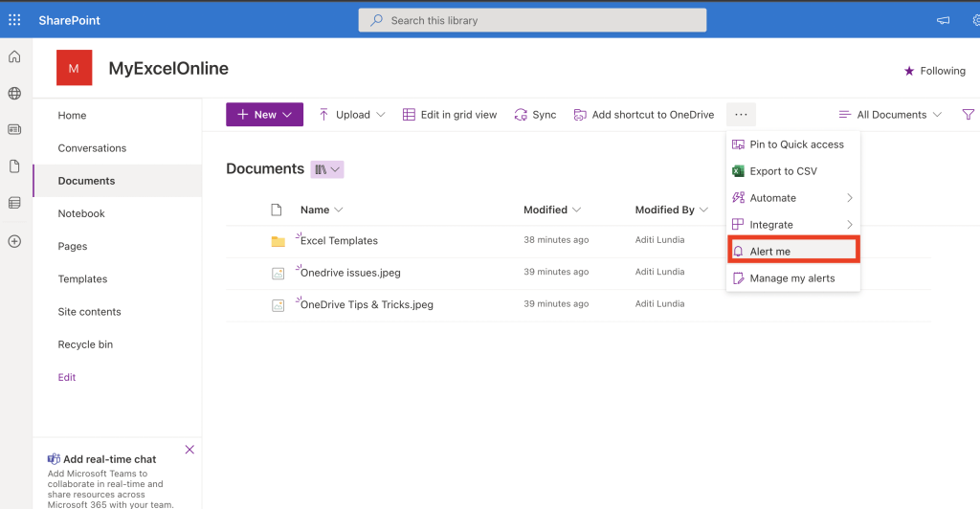Open Manage my alerts

pos(793,277)
